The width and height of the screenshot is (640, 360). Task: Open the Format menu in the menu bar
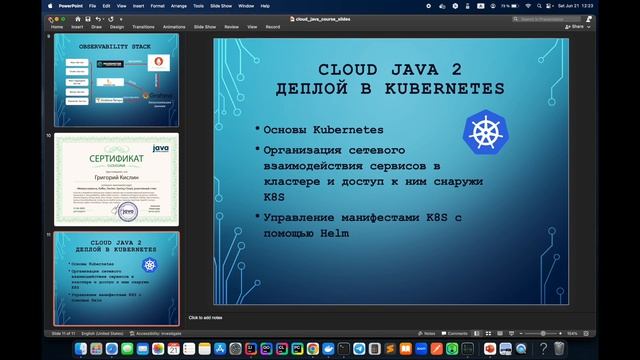[158, 6]
